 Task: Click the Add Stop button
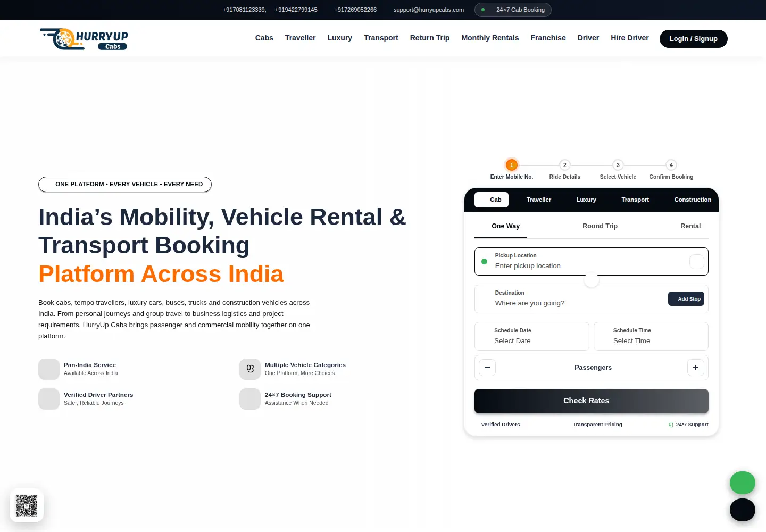click(686, 299)
